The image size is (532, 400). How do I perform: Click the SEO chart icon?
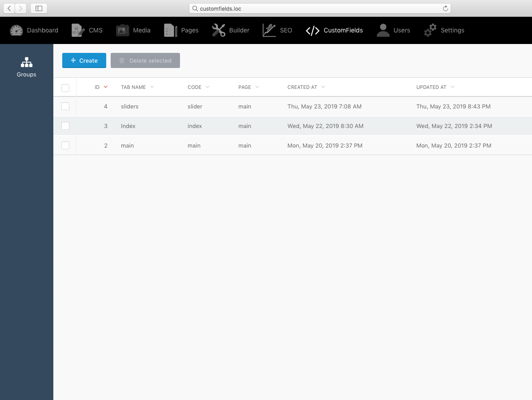click(269, 30)
